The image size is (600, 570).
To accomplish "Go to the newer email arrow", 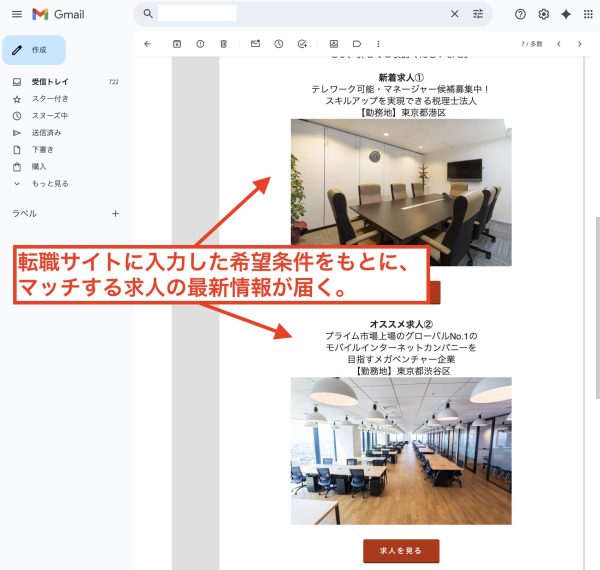I will click(x=559, y=44).
